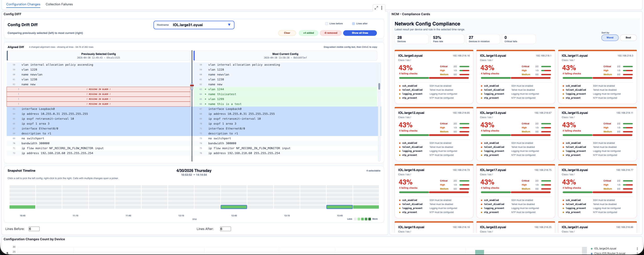Image resolution: width=644 pixels, height=255 pixels.
Task: Click the darkest More legend swatch
Action: click(370, 219)
